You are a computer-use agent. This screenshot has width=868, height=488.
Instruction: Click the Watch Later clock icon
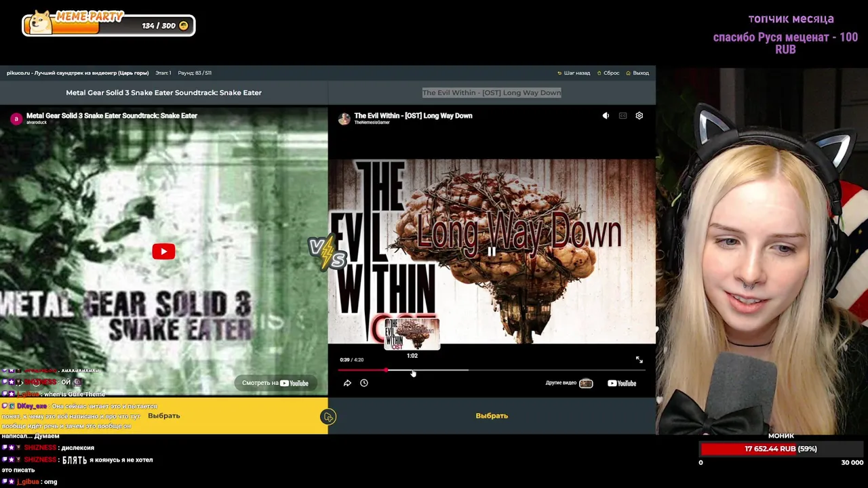[x=364, y=383]
